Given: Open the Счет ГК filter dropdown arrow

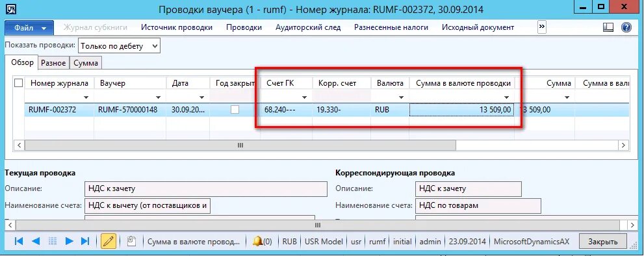Looking at the screenshot, I should (x=304, y=97).
